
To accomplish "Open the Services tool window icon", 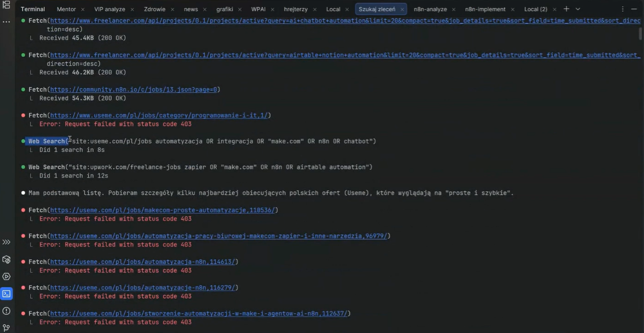I will pyautogui.click(x=6, y=276).
